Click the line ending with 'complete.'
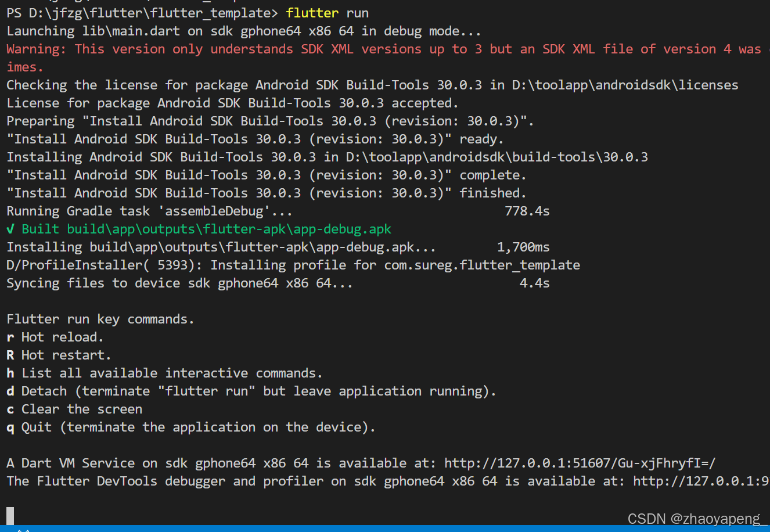The image size is (770, 532). (x=266, y=175)
